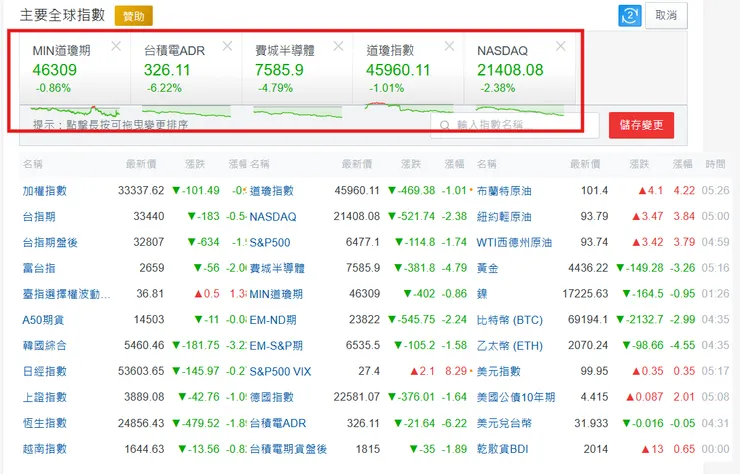The height and width of the screenshot is (474, 740).
Task: Open the 日經指數 link
Action: pos(45,372)
